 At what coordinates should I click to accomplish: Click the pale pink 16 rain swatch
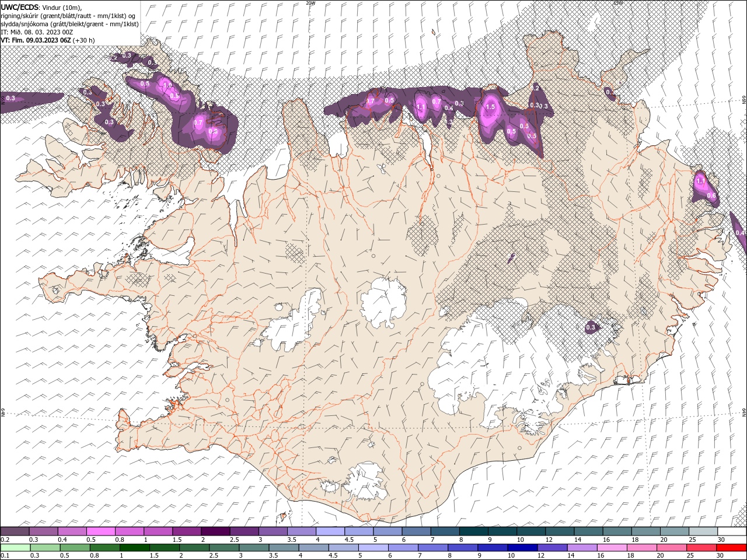(612, 548)
